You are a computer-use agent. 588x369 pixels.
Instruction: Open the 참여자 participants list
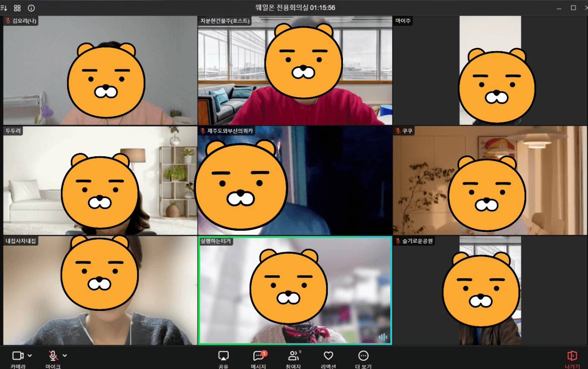tap(293, 359)
